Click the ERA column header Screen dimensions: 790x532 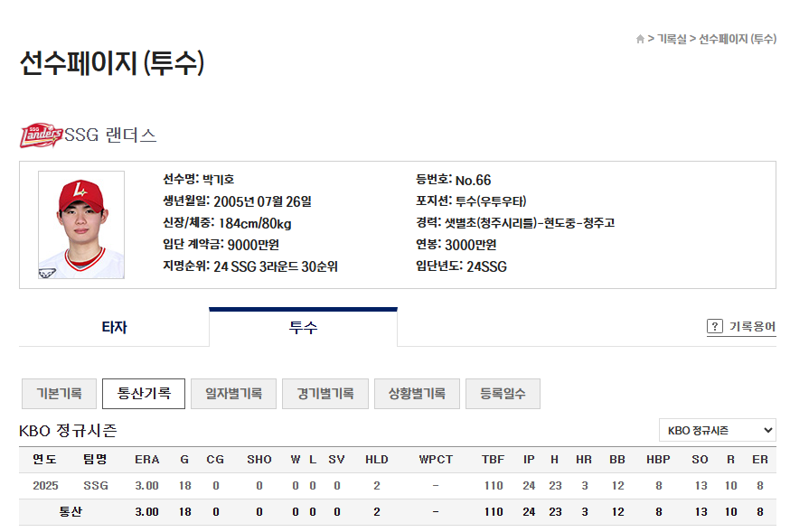(x=147, y=459)
